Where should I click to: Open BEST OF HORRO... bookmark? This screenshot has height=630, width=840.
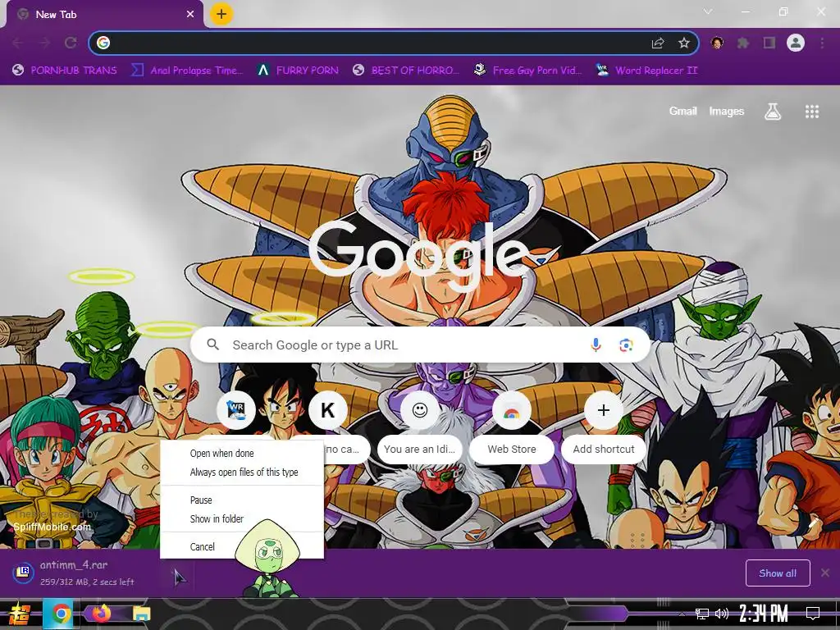pos(406,71)
